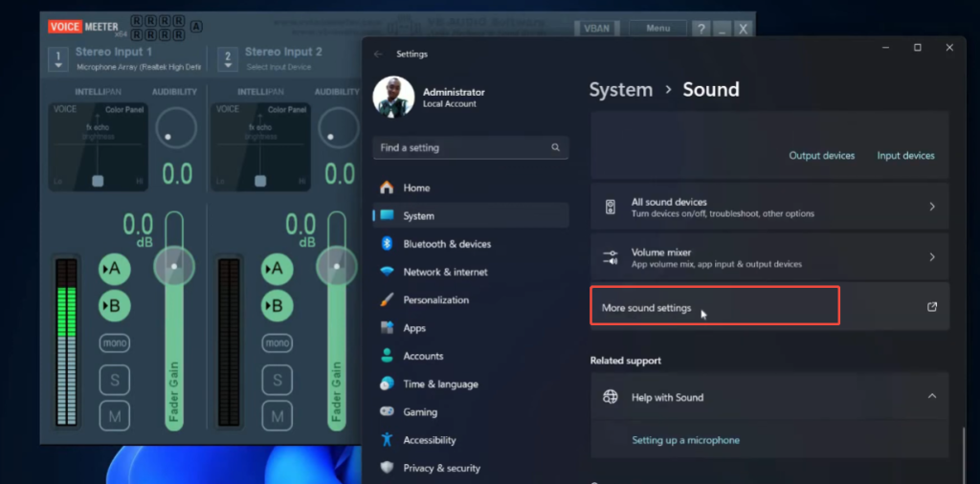Screen dimensions: 980x484
Task: Toggle the B bus on Stereo Input 1
Action: pos(115,305)
